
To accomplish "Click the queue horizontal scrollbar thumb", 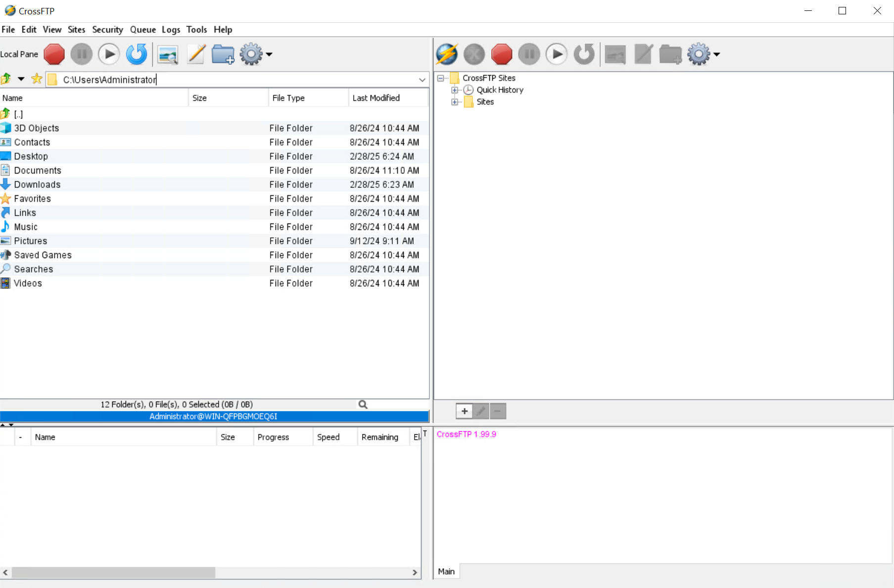I will click(114, 572).
